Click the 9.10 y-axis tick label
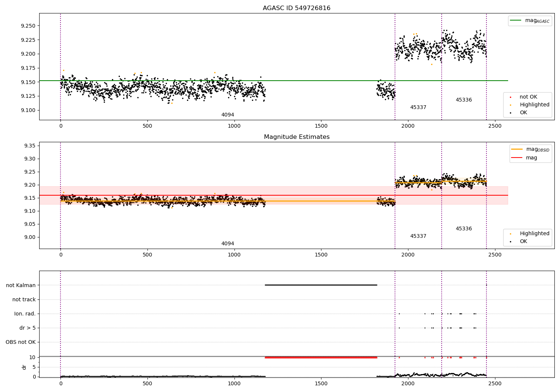 (x=29, y=211)
